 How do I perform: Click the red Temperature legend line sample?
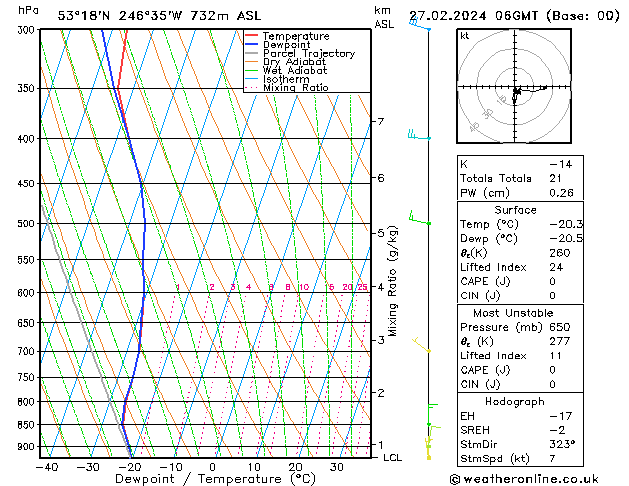coord(252,36)
